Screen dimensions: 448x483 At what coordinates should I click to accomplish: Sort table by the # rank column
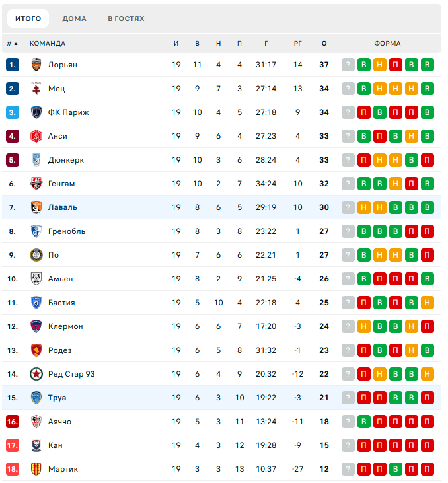[x=12, y=44]
